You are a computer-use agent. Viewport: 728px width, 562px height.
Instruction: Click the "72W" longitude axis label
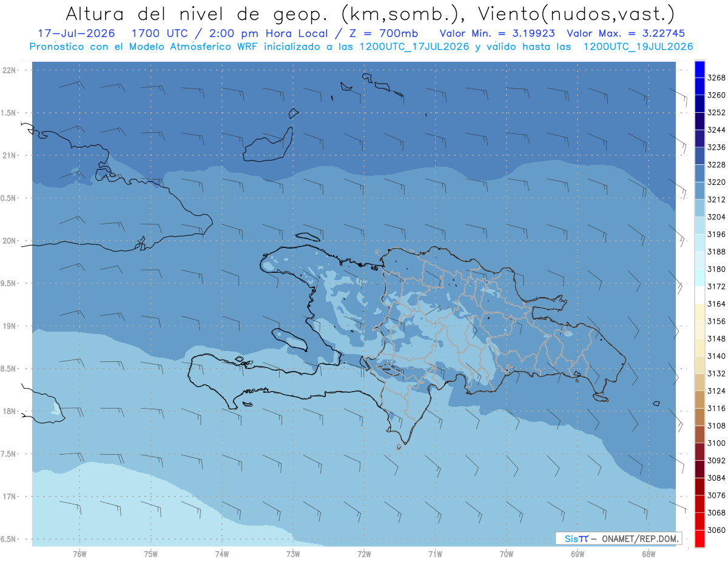(364, 554)
